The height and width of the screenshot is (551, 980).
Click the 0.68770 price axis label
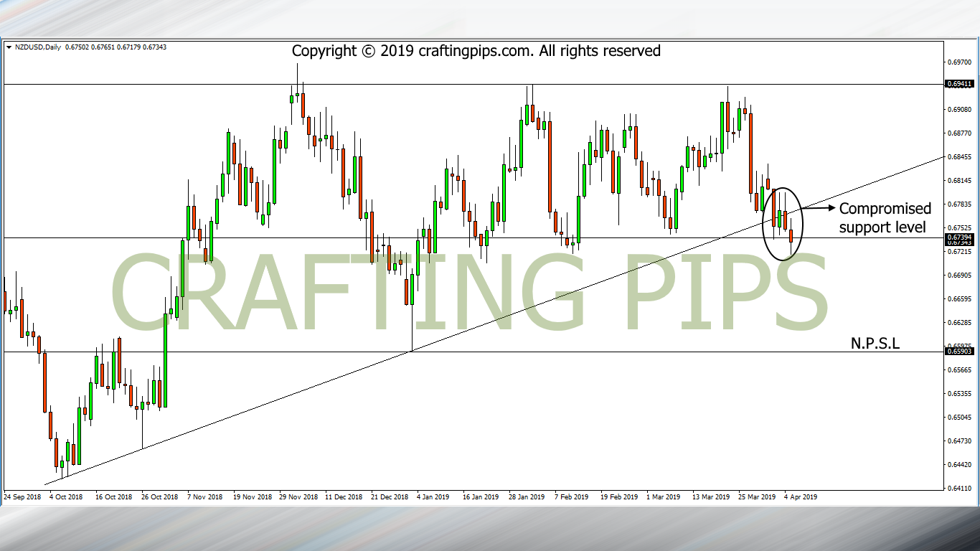click(x=959, y=133)
